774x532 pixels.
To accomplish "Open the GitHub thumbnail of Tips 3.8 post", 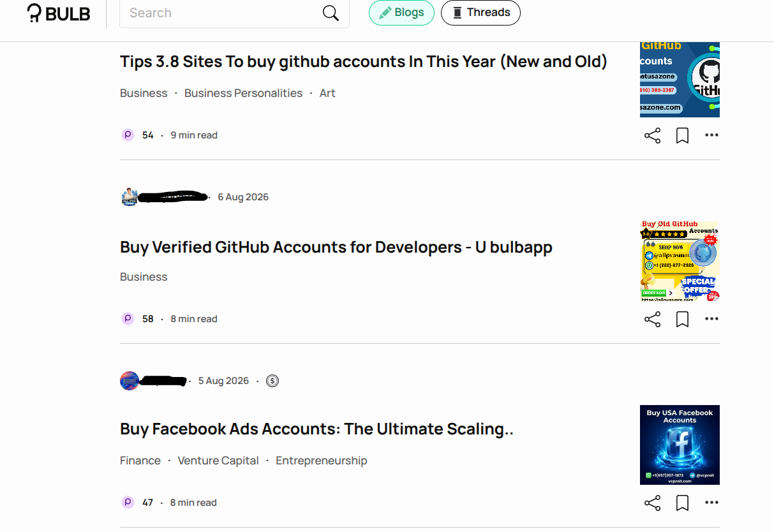I will 680,80.
